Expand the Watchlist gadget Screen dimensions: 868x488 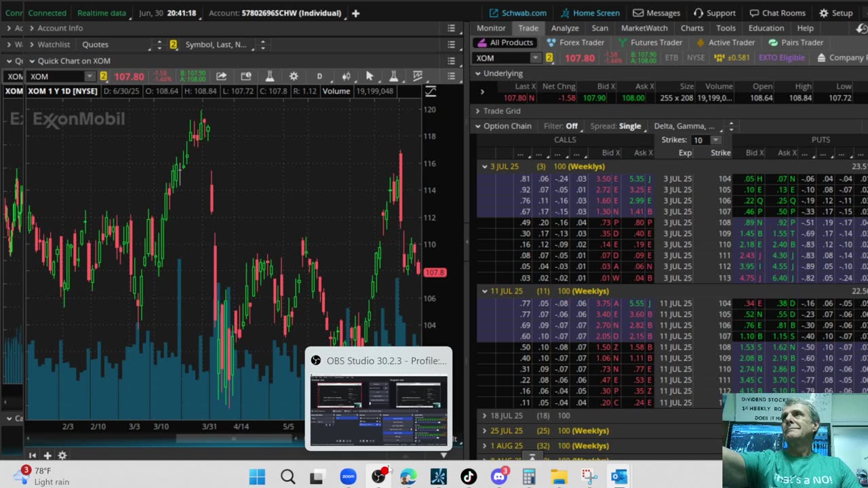coord(31,44)
